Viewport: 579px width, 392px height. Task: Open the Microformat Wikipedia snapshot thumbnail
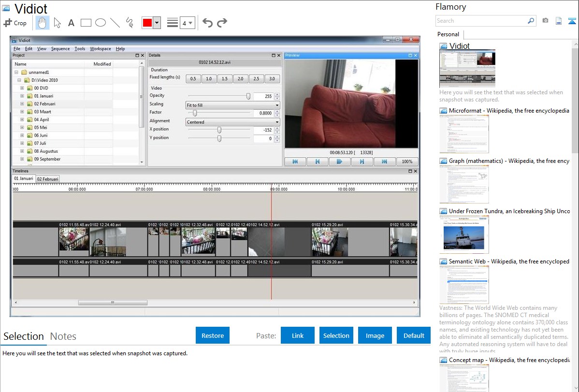pyautogui.click(x=464, y=134)
